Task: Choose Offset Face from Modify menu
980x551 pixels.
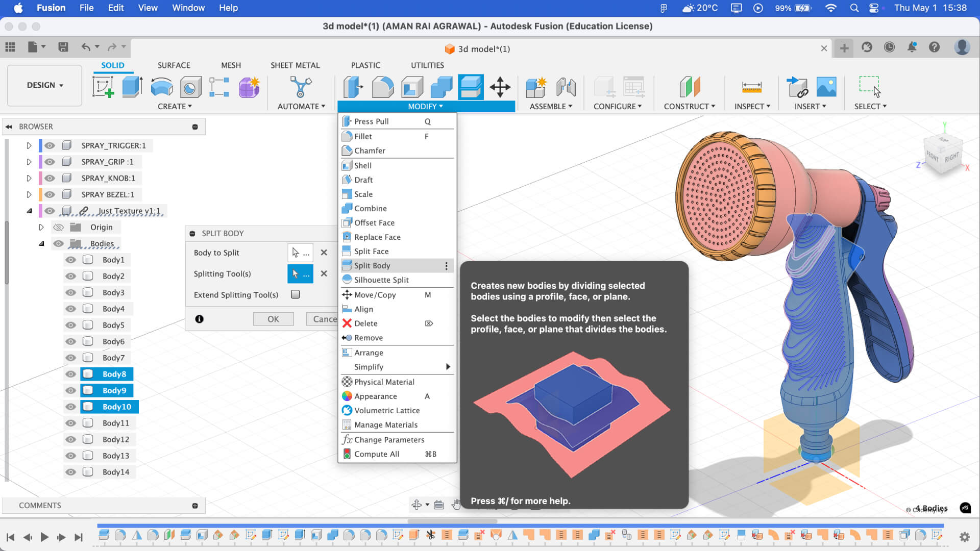Action: pyautogui.click(x=397, y=222)
